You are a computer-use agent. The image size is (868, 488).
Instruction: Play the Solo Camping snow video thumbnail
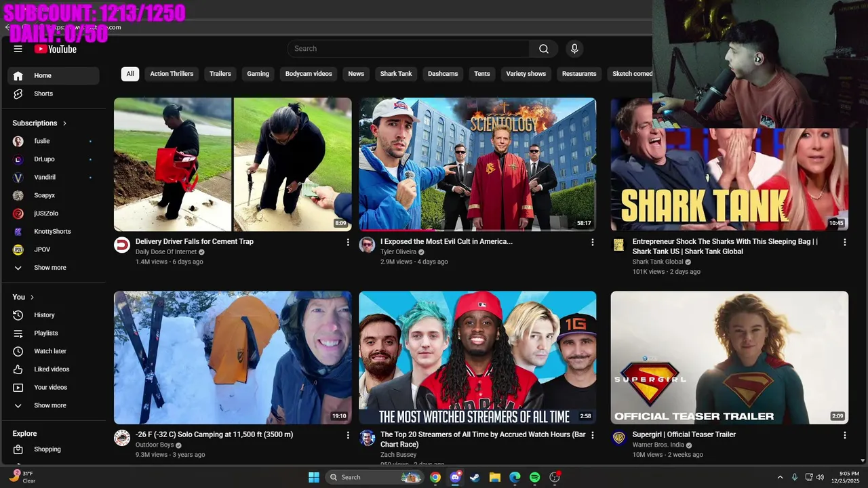point(233,358)
